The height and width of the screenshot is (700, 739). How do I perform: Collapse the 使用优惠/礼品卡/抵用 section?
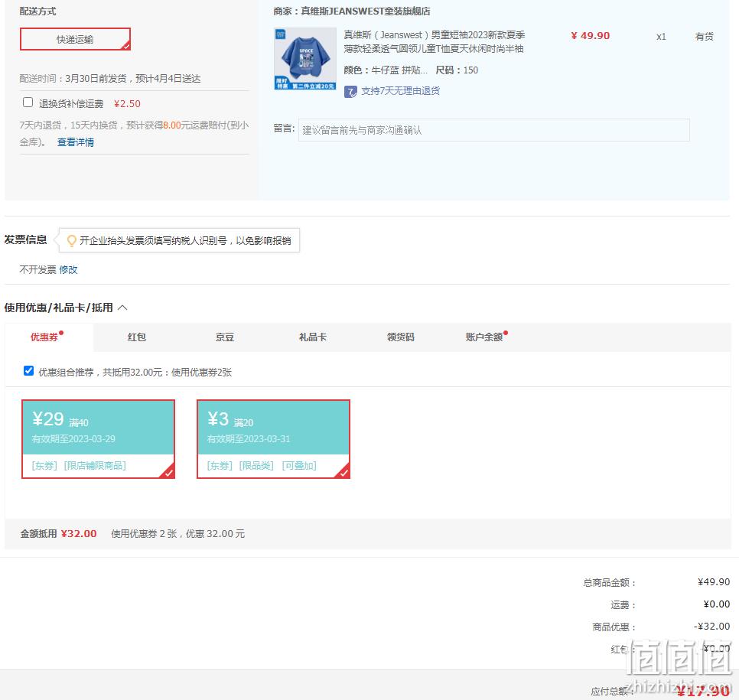click(x=122, y=308)
